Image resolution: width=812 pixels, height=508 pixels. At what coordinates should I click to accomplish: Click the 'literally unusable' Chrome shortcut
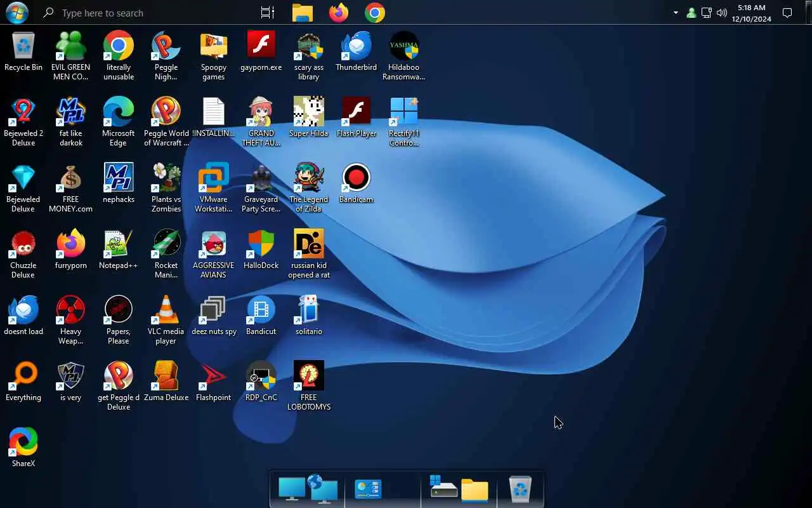[x=119, y=56]
